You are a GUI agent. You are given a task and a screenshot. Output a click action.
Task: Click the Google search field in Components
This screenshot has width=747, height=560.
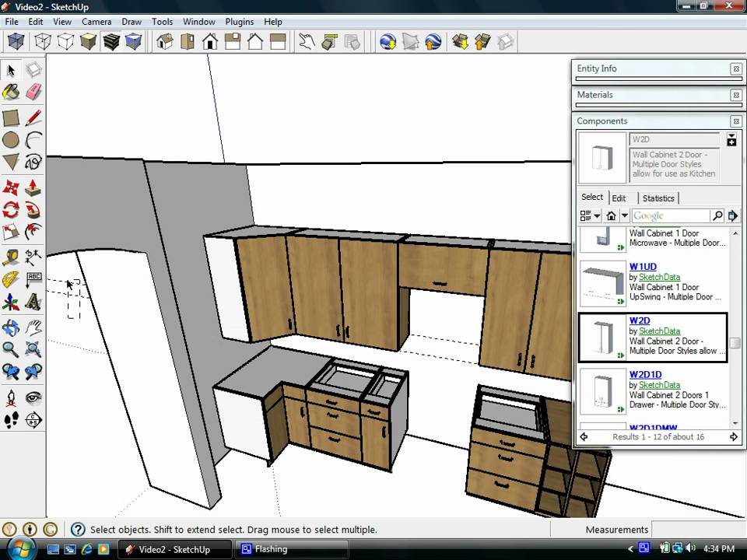click(671, 215)
